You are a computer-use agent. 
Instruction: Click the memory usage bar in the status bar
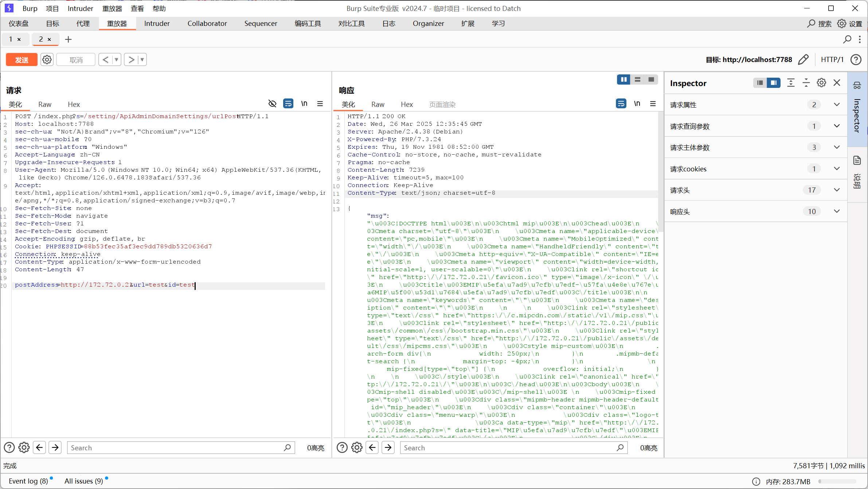(837, 481)
